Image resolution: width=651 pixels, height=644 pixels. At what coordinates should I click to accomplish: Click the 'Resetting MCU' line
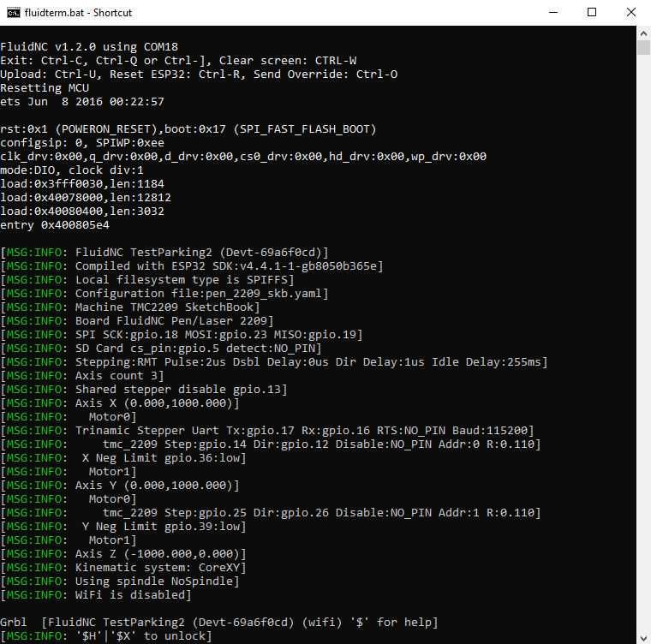tap(45, 88)
